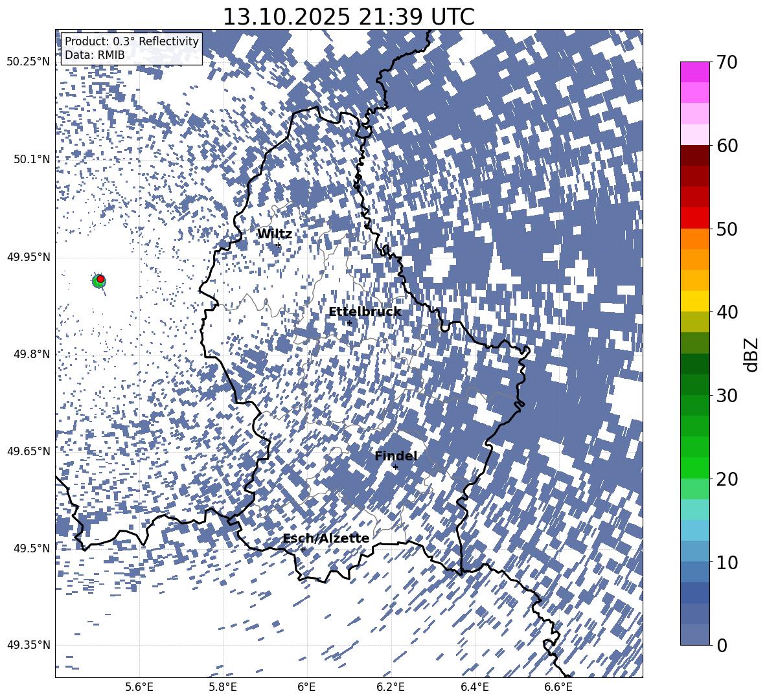Click the 6°E longitude label
Image resolution: width=767 pixels, height=700 pixels.
click(306, 687)
